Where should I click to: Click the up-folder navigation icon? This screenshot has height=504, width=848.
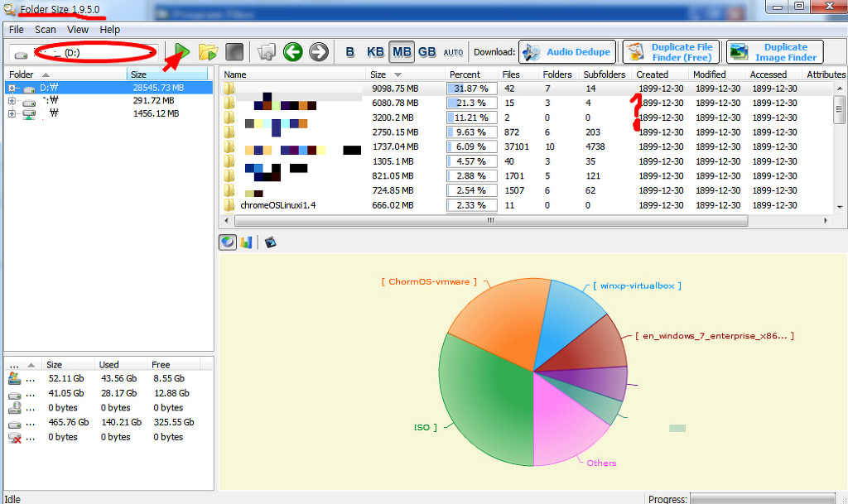pos(267,52)
